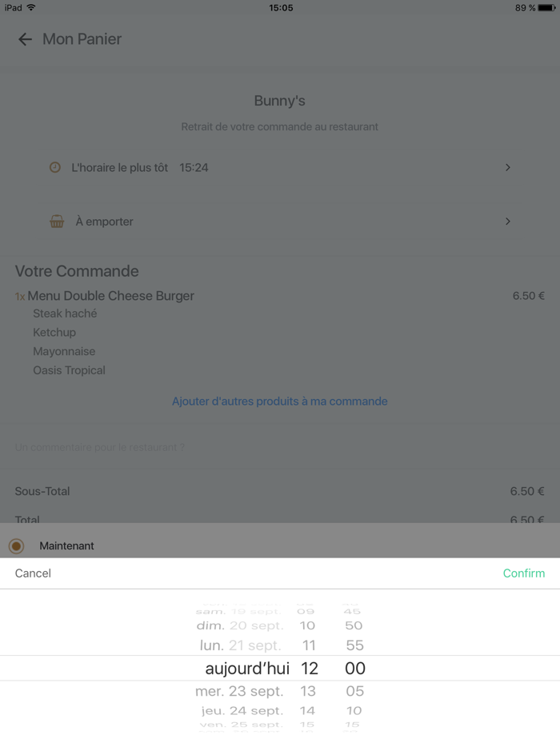Tap the Menu Double Cheese Burger item

pyautogui.click(x=110, y=296)
